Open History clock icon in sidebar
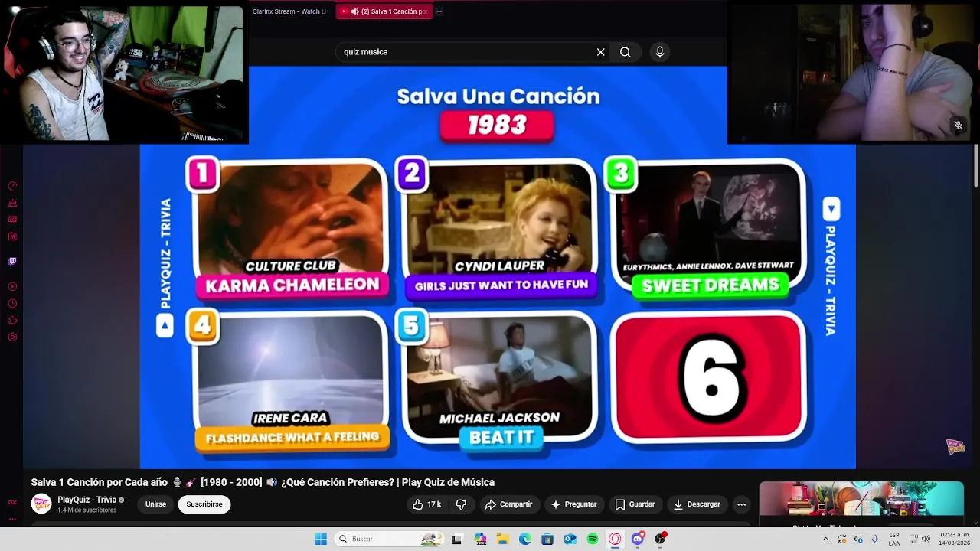The height and width of the screenshot is (551, 980). point(12,304)
